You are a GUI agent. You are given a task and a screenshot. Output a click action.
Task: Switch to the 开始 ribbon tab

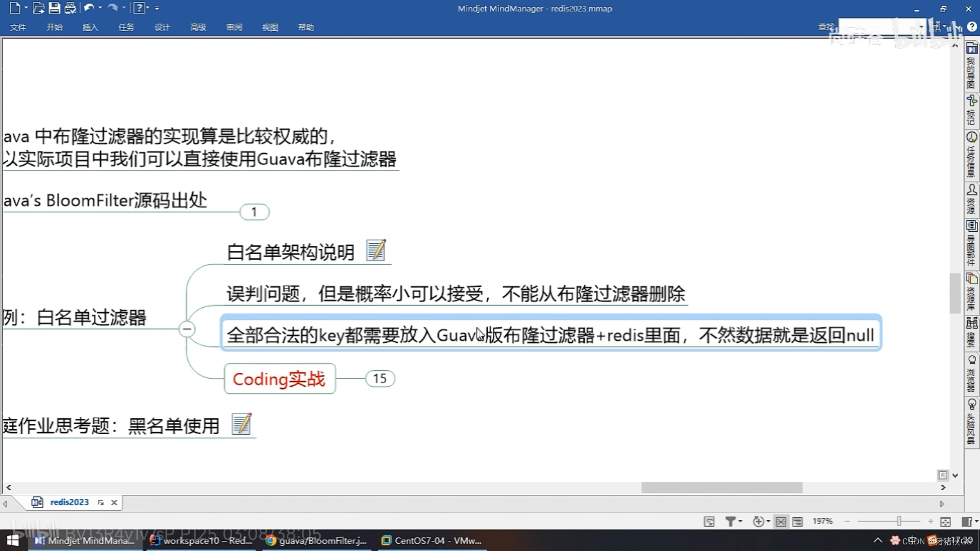point(54,27)
